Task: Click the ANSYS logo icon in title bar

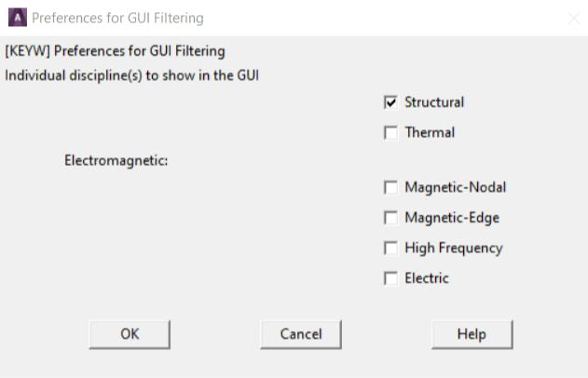Action: pos(16,18)
